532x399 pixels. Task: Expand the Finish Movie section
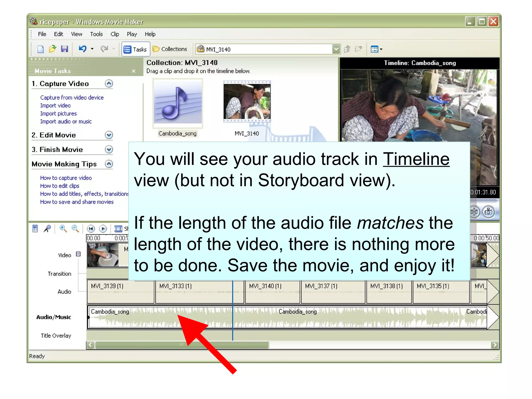tap(109, 149)
